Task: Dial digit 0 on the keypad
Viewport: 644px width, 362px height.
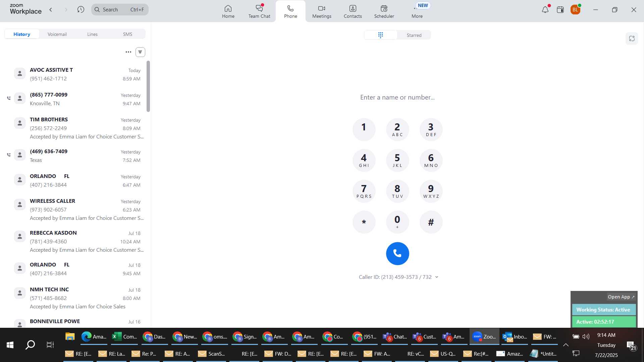Action: point(397,222)
